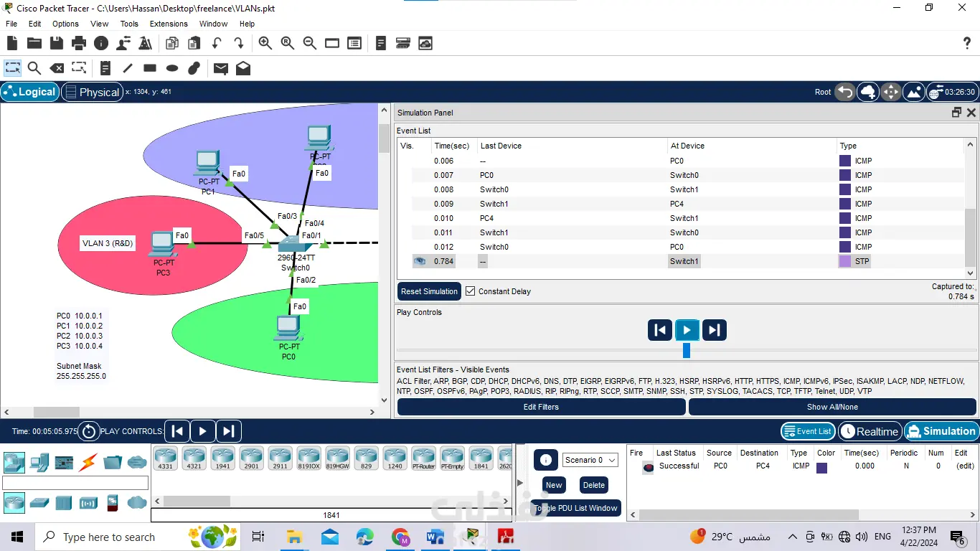Click the Show All/None button
The width and height of the screenshot is (980, 551).
pos(832,407)
